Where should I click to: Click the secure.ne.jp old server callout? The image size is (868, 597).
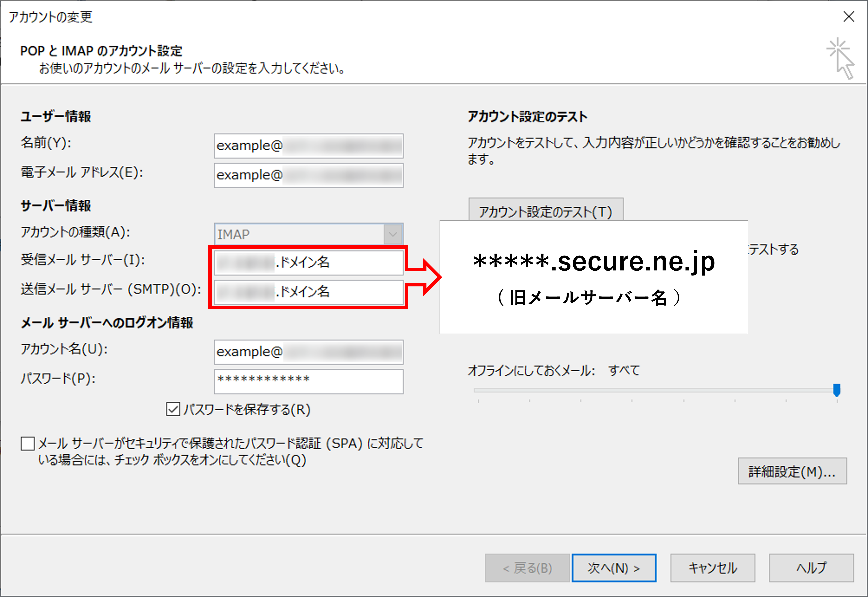point(594,277)
